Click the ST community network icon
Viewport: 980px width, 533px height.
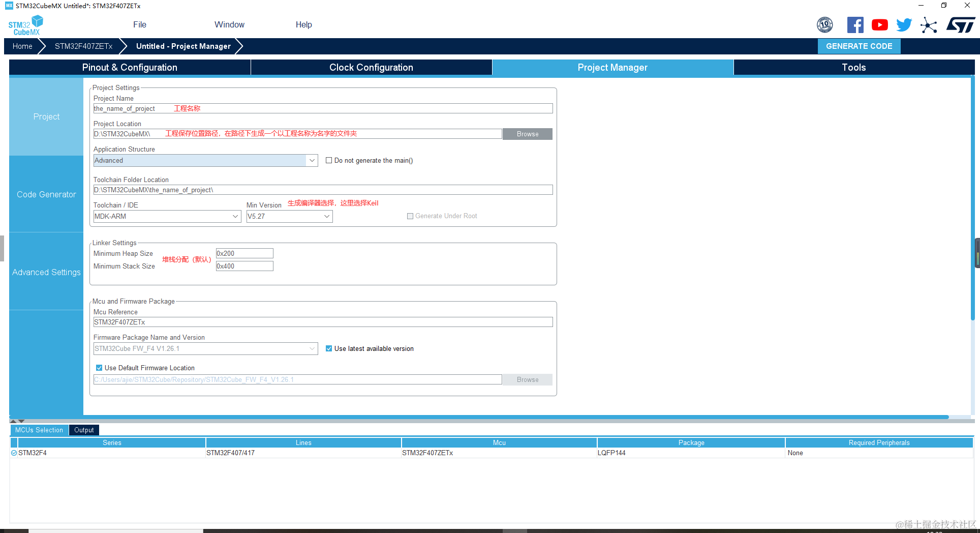(x=929, y=25)
